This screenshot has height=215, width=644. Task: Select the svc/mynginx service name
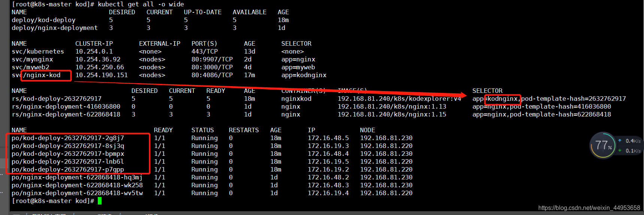tap(32, 59)
